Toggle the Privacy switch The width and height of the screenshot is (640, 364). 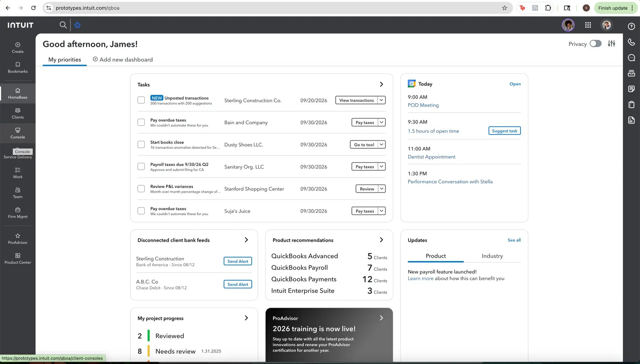[x=596, y=43]
